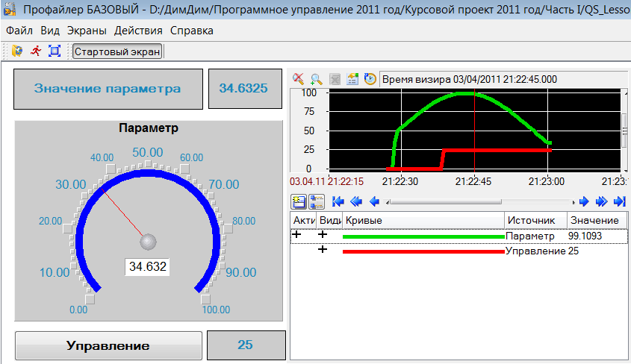Screen dimensions: 631x364
Task: Jump to the start of the trend
Action: 338,201
